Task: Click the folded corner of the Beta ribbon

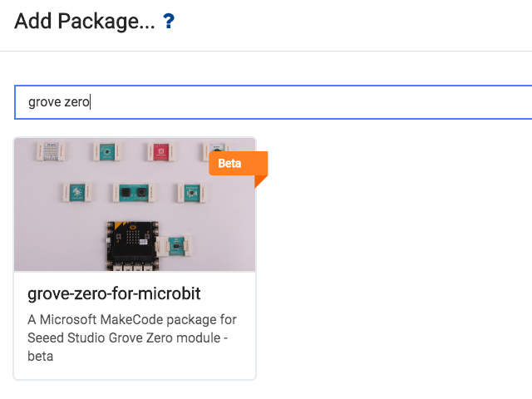Action: (260, 181)
